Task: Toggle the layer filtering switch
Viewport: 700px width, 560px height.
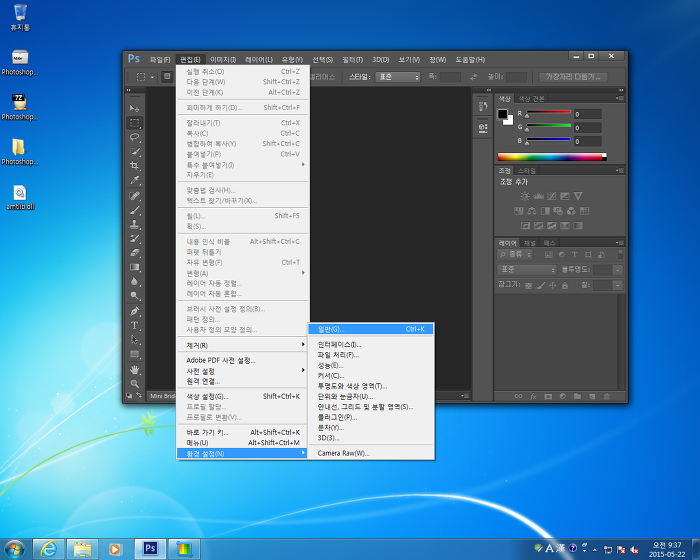Action: (620, 255)
